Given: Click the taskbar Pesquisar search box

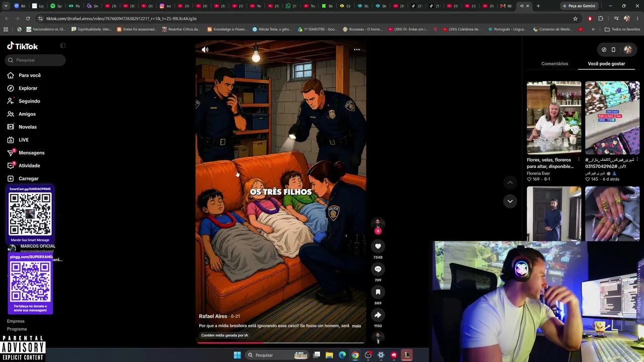Looking at the screenshot, I should tap(277, 355).
